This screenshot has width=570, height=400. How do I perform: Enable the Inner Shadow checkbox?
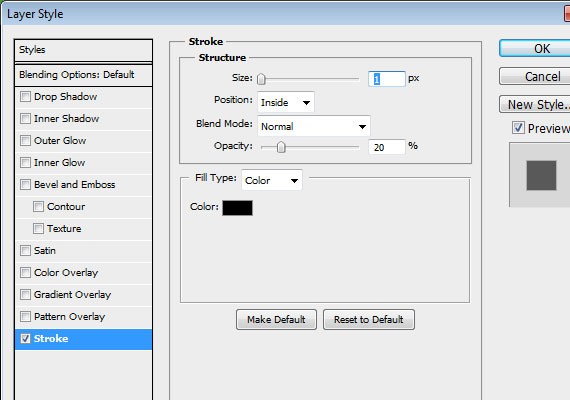click(x=25, y=119)
